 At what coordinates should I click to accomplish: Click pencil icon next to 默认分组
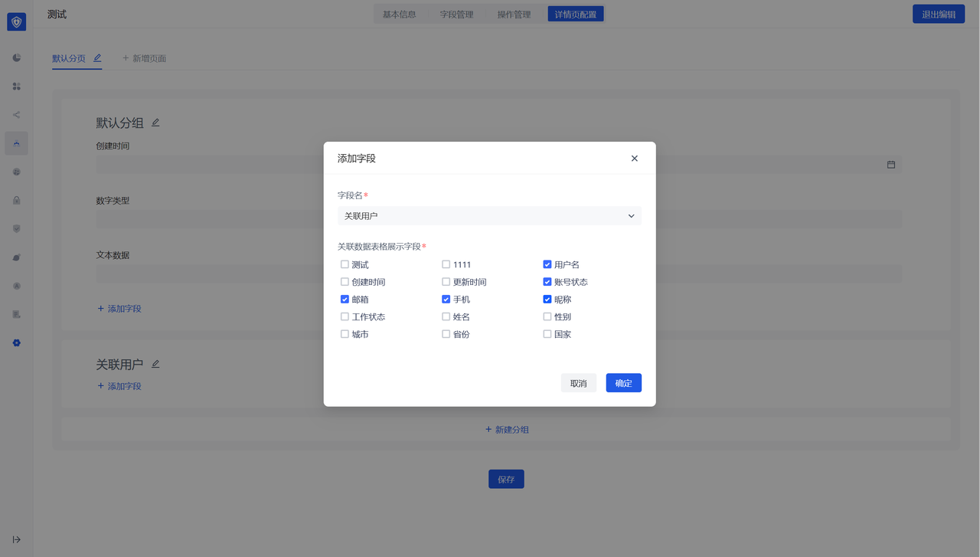point(155,123)
